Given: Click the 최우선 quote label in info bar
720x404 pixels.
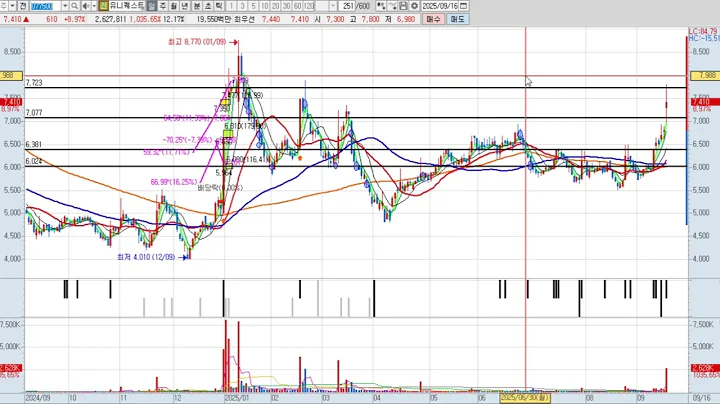Looking at the screenshot, I should pyautogui.click(x=244, y=19).
